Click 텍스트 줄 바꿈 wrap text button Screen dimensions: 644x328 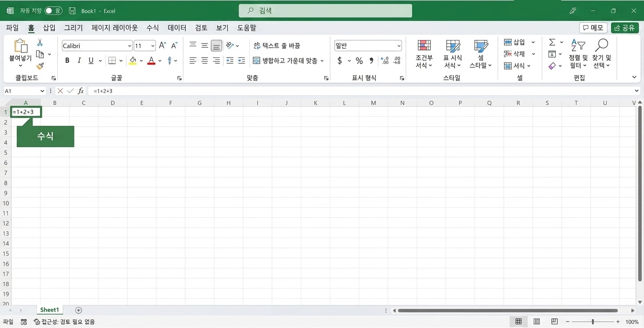click(x=277, y=45)
